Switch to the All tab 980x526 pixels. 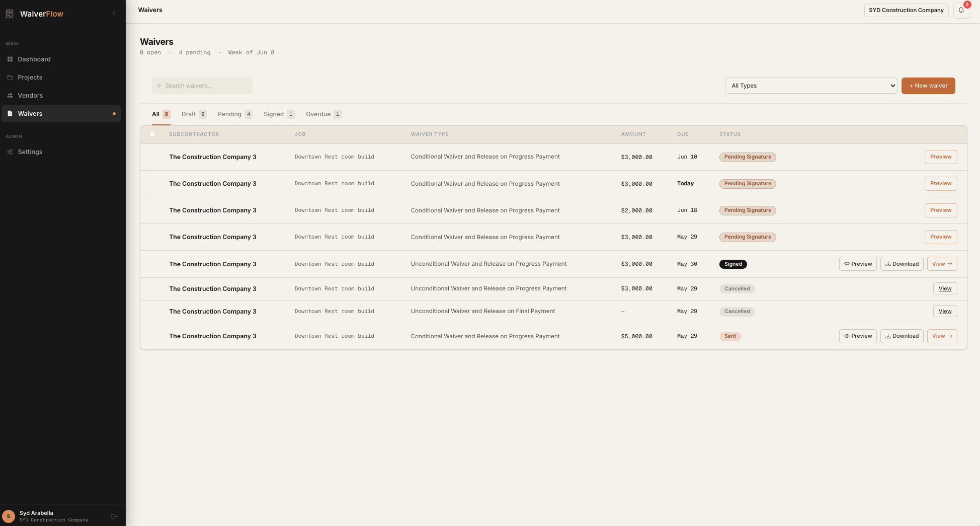coord(161,114)
